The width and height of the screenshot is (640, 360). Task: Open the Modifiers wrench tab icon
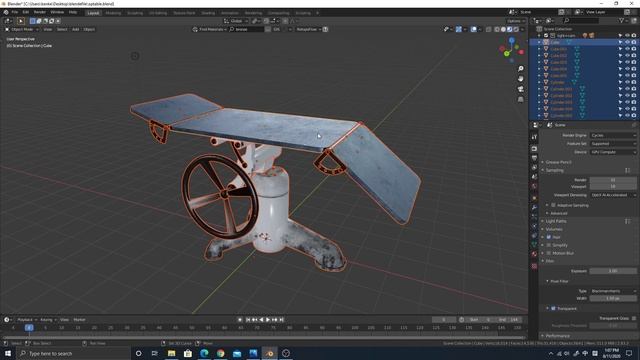(x=534, y=208)
